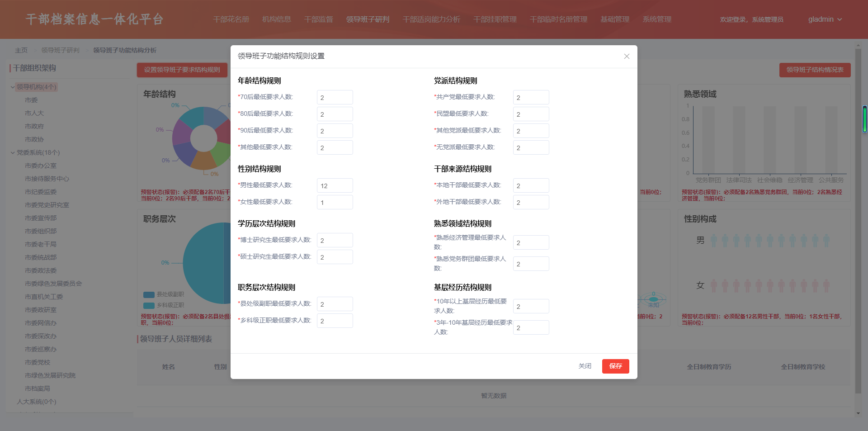Screen dimensions: 868x431
Task: Select 市政府 in the organization tree
Action: coord(34,126)
